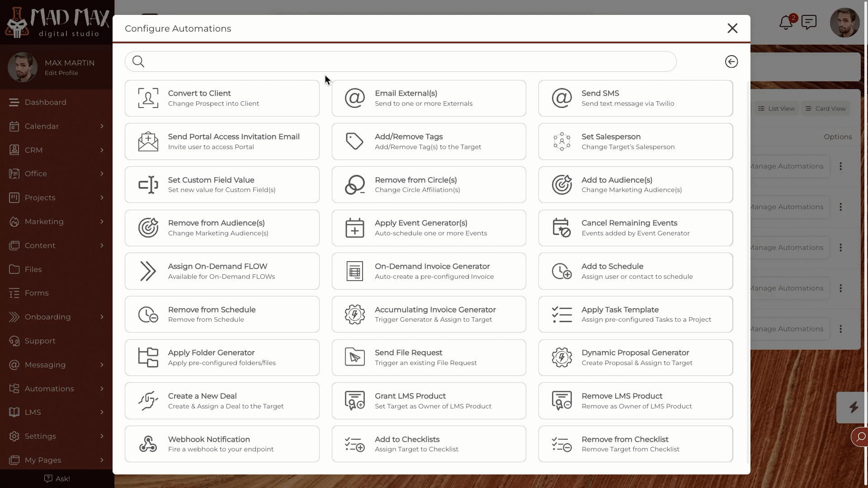Click the notifications bell icon
The image size is (868, 488).
tap(786, 23)
